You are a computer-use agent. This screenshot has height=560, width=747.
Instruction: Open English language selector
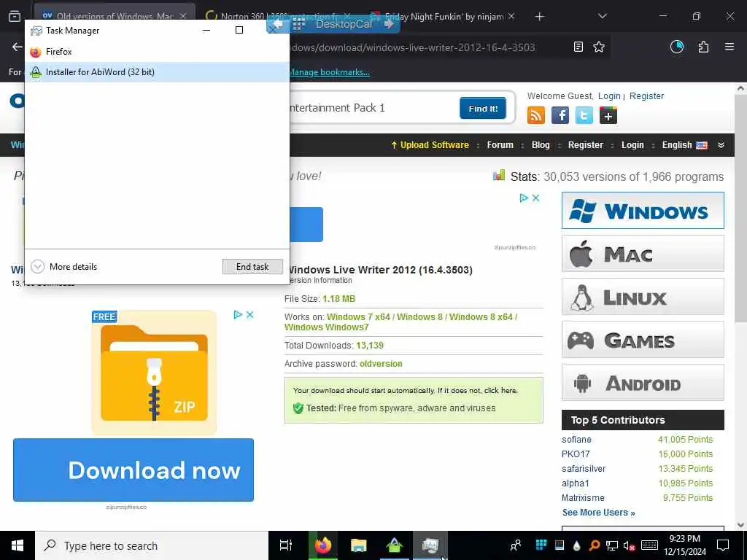click(684, 145)
